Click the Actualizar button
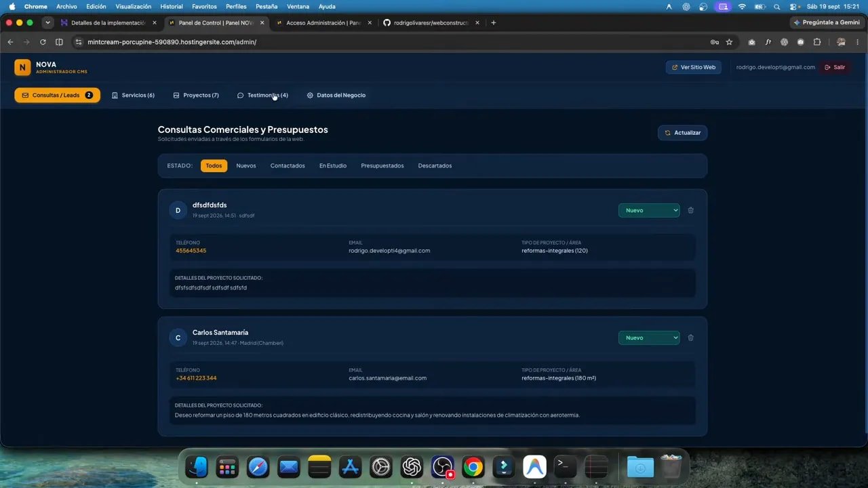The image size is (868, 488). pyautogui.click(x=682, y=133)
